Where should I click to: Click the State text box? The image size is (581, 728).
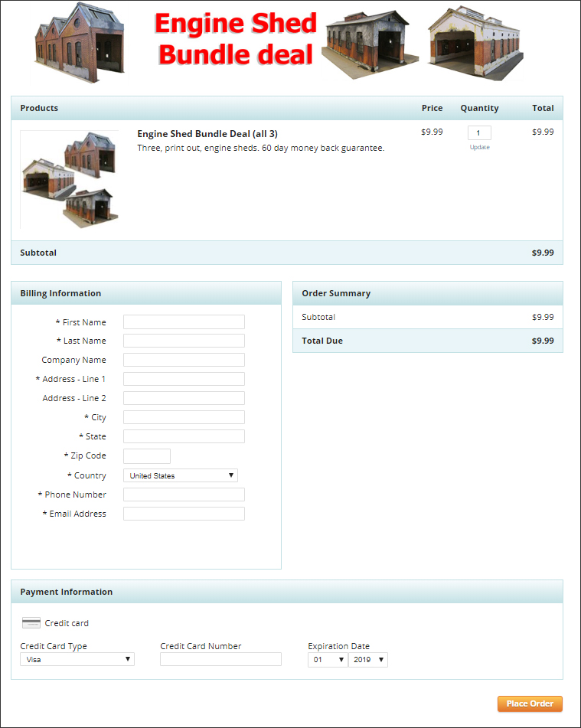184,436
